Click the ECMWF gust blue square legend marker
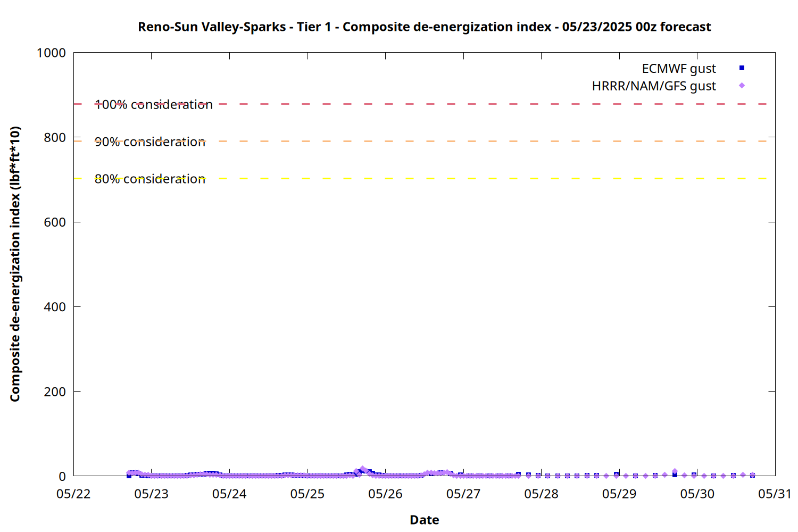This screenshot has width=798, height=532. point(742,68)
